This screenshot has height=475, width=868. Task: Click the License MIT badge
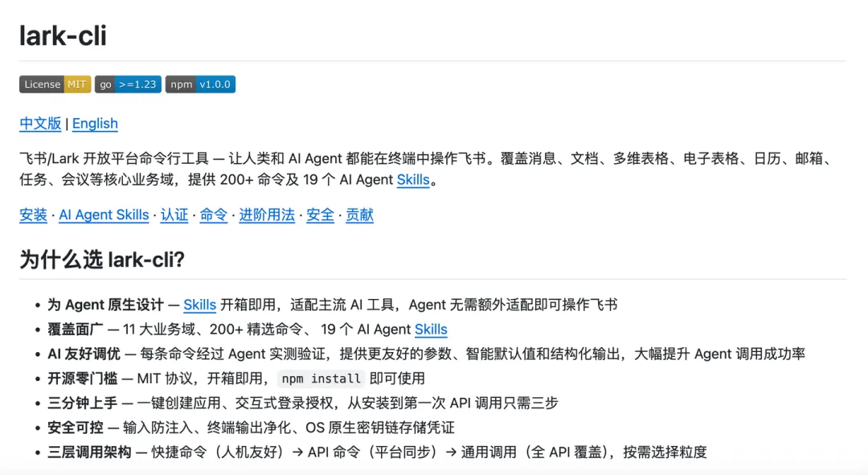[x=55, y=84]
